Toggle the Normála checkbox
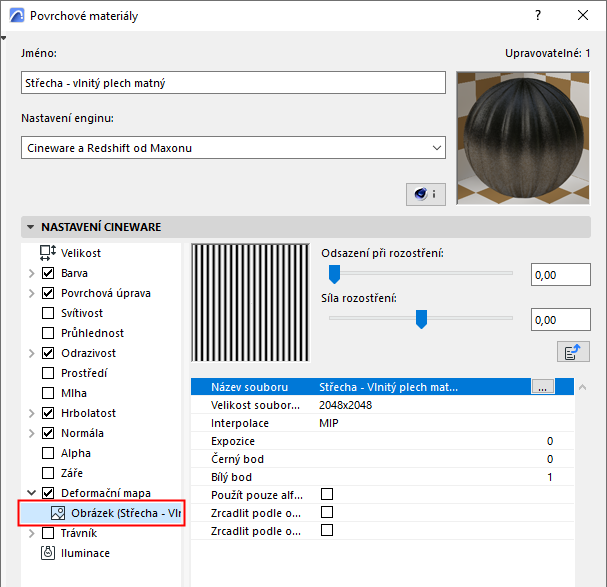 tap(48, 433)
